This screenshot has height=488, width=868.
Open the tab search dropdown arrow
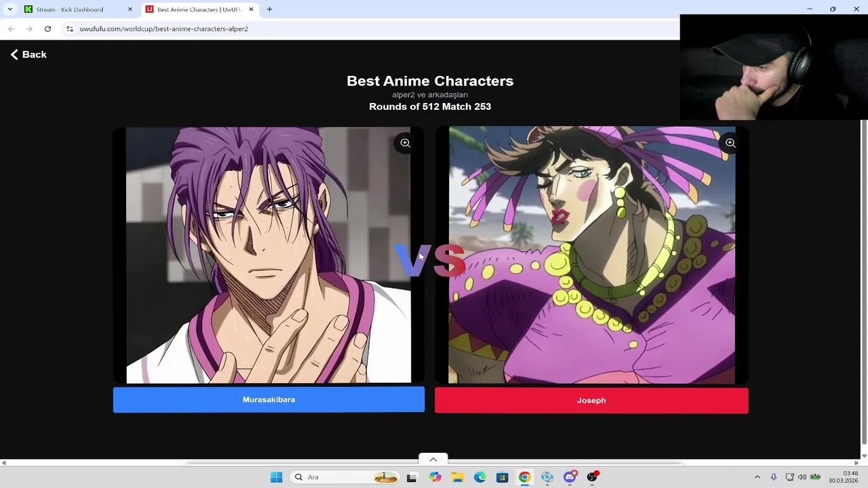9,9
